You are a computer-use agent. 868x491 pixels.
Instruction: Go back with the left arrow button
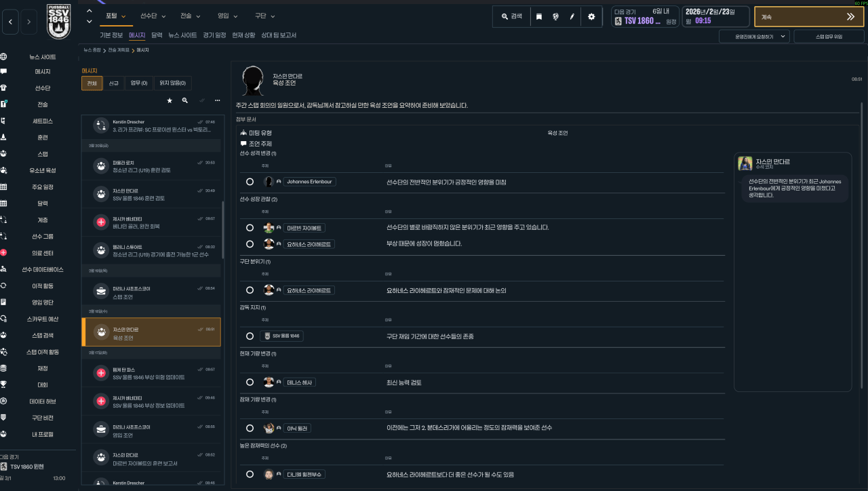tap(10, 22)
